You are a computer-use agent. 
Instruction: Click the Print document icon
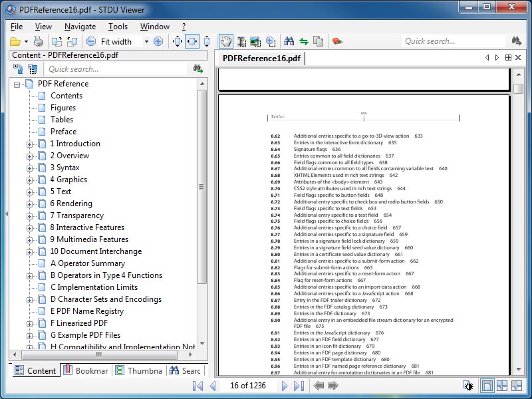pos(38,41)
